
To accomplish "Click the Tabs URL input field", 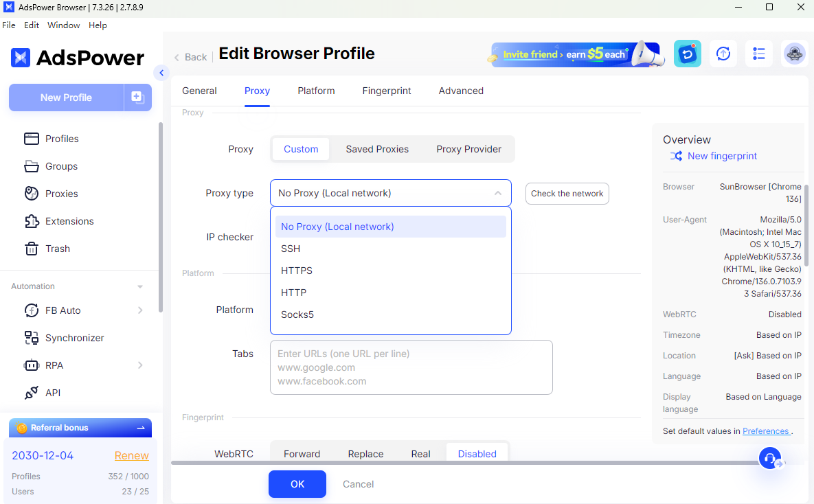I will click(x=411, y=367).
